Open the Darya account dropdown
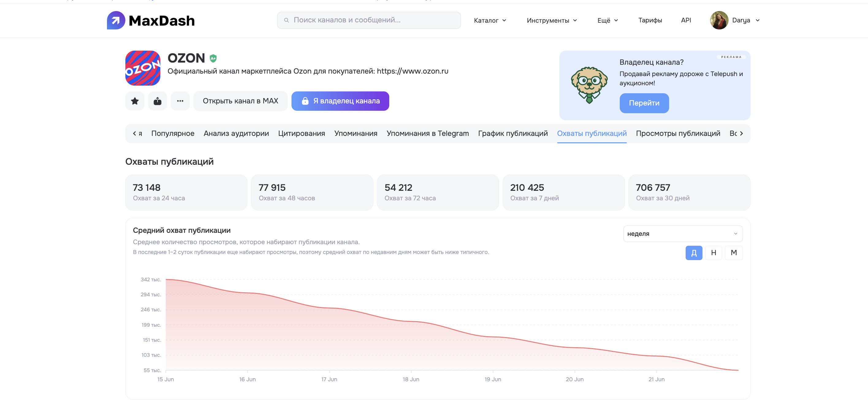 pos(746,20)
